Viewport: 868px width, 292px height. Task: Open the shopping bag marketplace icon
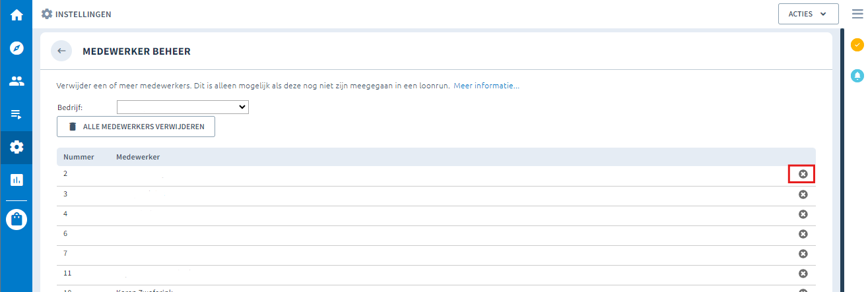(17, 219)
